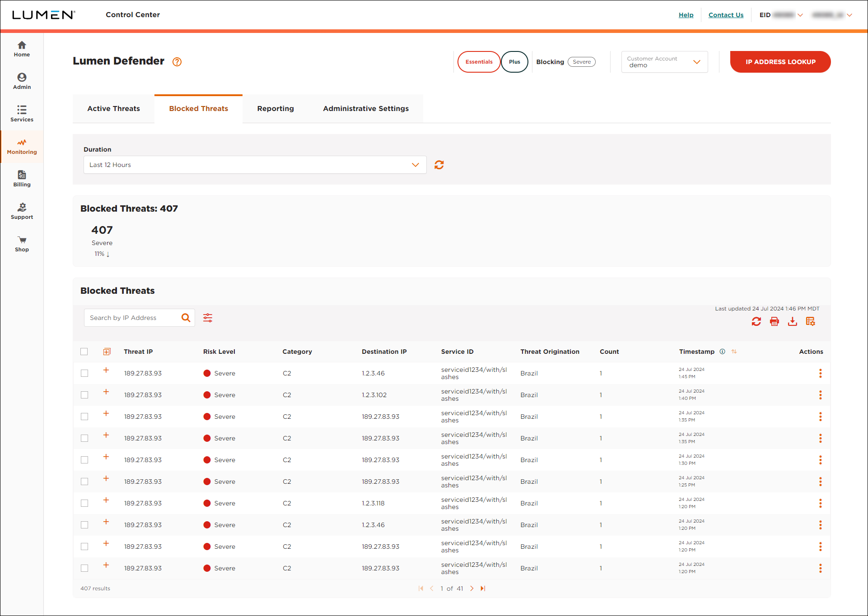Check row with timestamp 1:45 PM
Image resolution: width=868 pixels, height=616 pixels.
coord(84,373)
